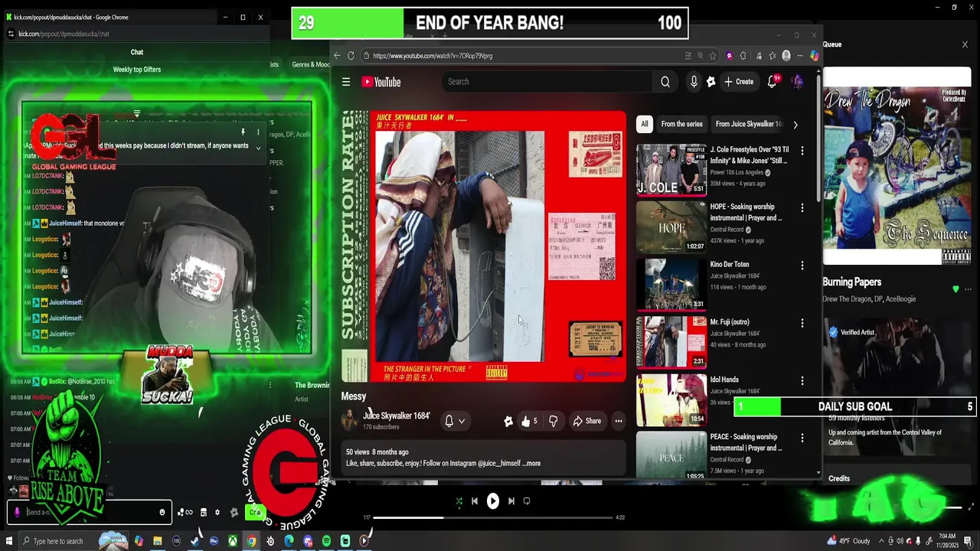
Task: Open emoji picker in Kick chat input
Action: [162, 513]
